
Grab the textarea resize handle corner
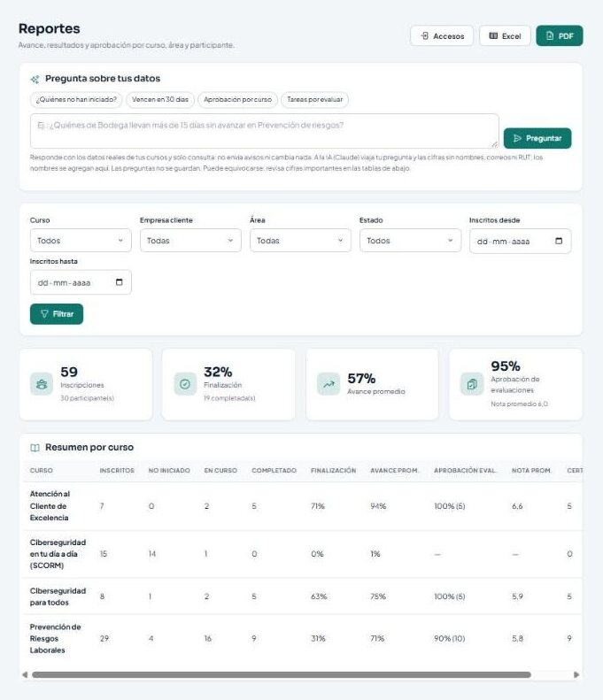click(494, 143)
